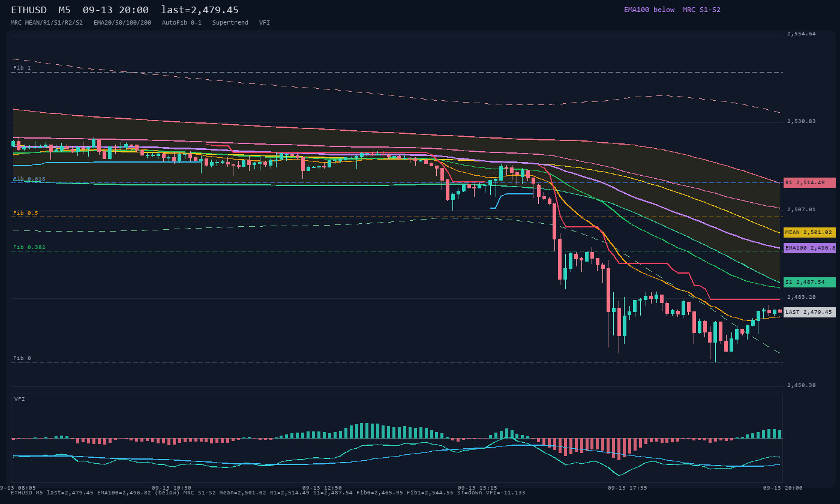840x504 pixels.
Task: Click the EMA20/50/100/200 legend entry
Action: [122, 22]
